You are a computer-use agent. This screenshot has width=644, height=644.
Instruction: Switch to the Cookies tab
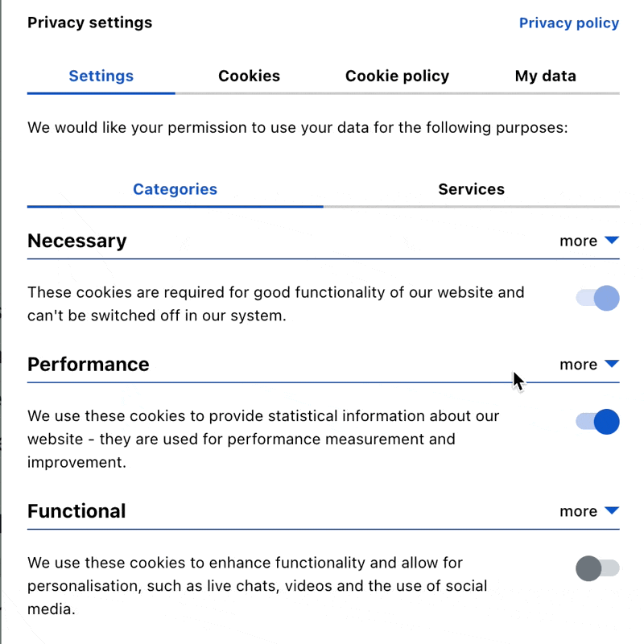[249, 76]
